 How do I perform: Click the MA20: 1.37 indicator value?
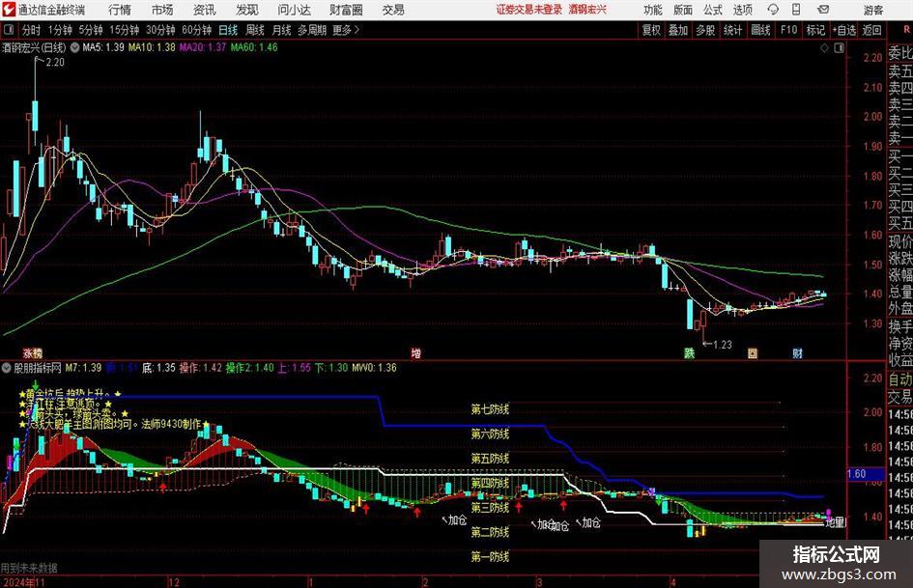click(202, 47)
